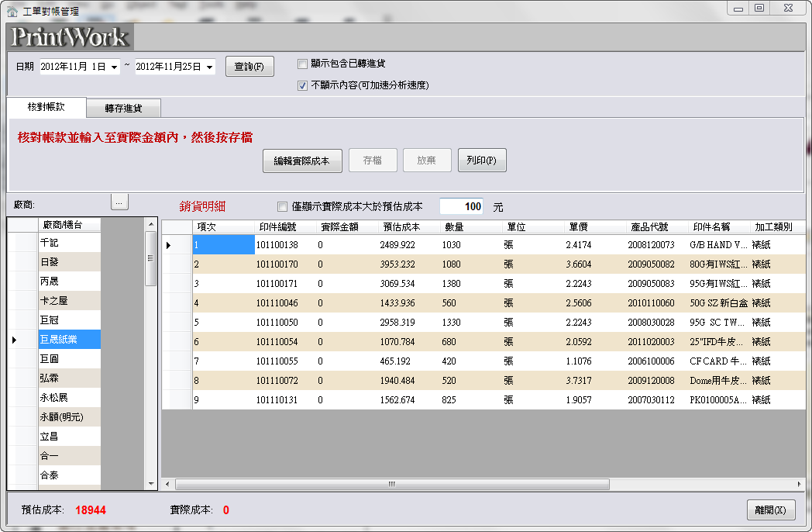The image size is (812, 532).
Task: Click the 產品代號 column header
Action: click(x=656, y=227)
